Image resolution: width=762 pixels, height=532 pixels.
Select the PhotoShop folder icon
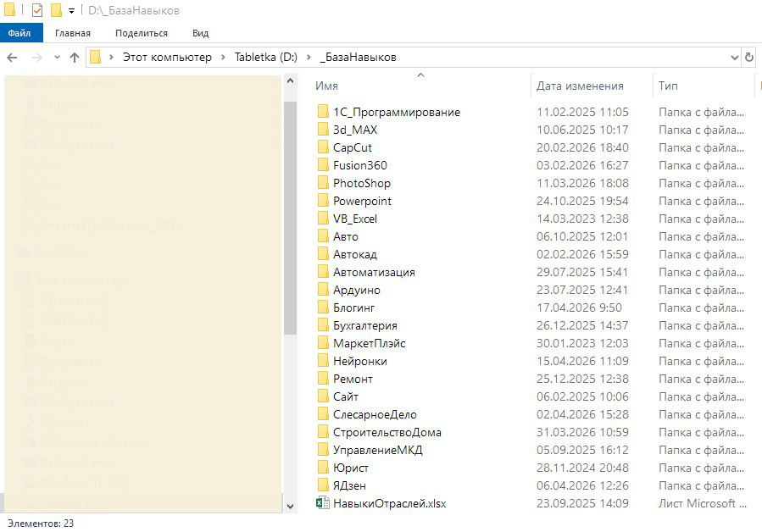323,183
